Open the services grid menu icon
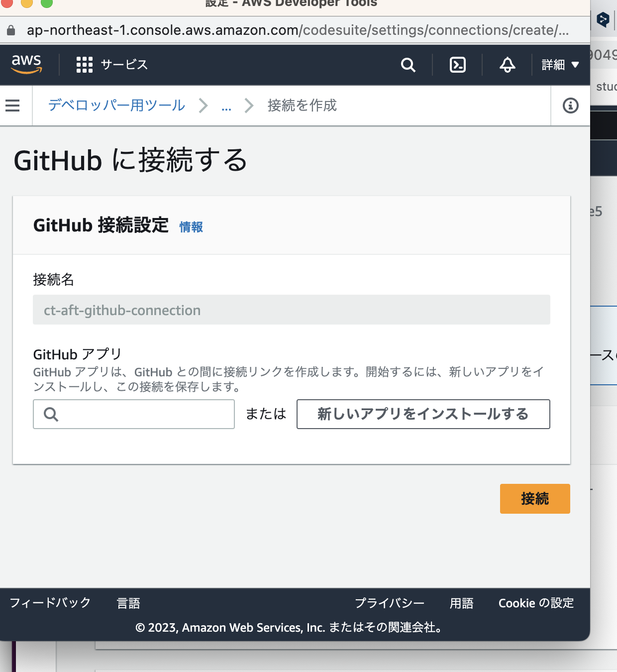This screenshot has height=672, width=617. [x=85, y=65]
